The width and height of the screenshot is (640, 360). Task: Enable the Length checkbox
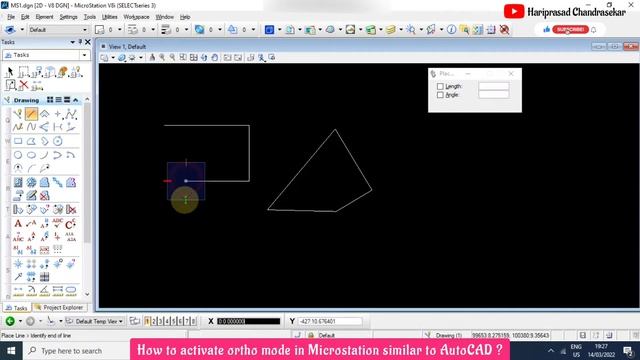440,87
